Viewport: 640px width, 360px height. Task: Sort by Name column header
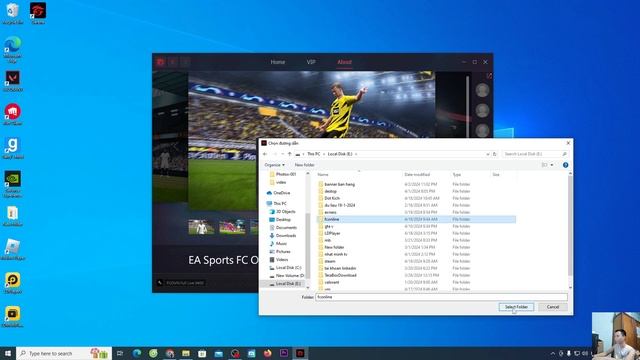coord(323,174)
